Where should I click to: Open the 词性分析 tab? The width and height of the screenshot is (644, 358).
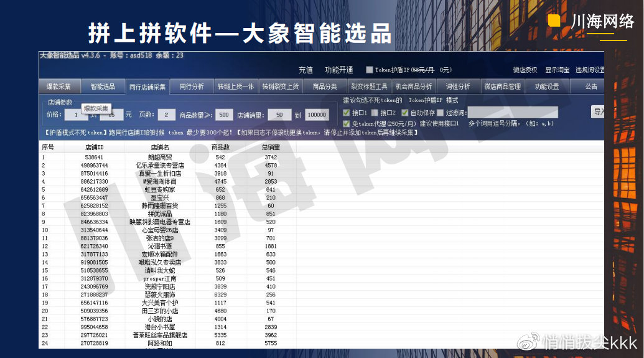pos(457,87)
